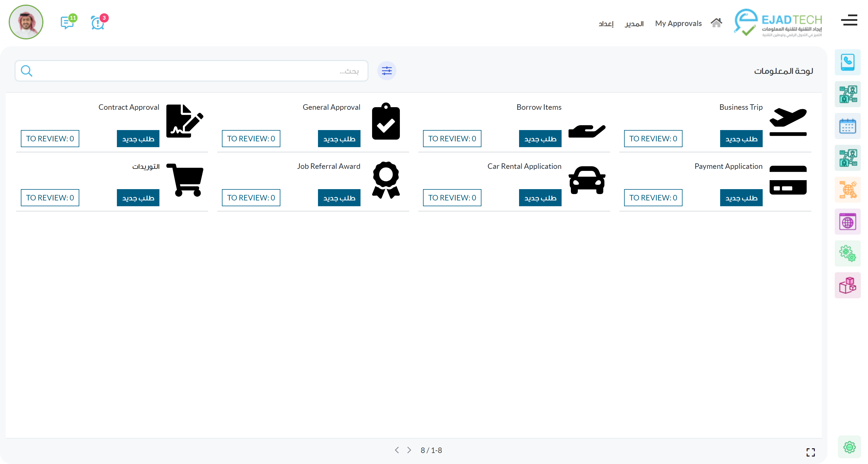Open My Approvals menu
This screenshot has width=868, height=464.
click(x=678, y=23)
